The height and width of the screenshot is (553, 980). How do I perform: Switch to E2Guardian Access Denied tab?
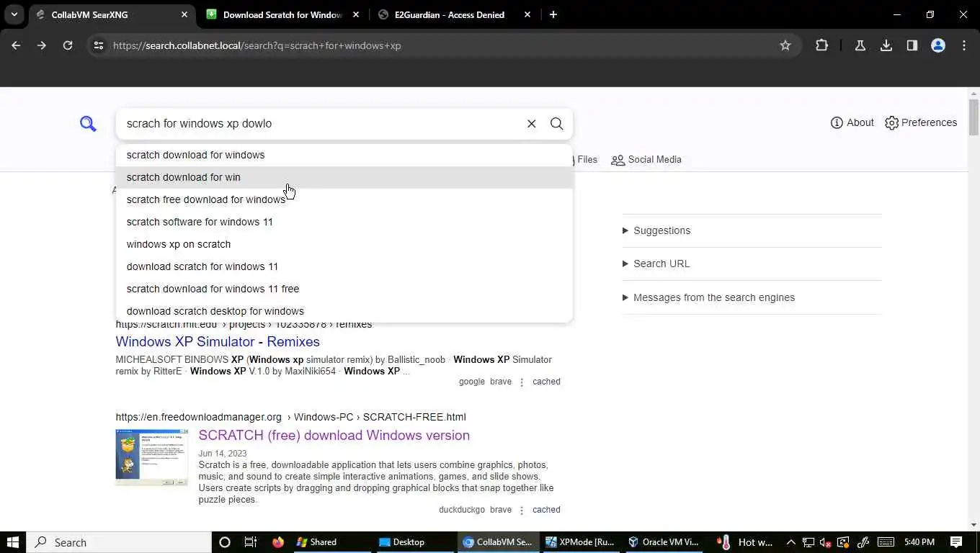point(454,14)
